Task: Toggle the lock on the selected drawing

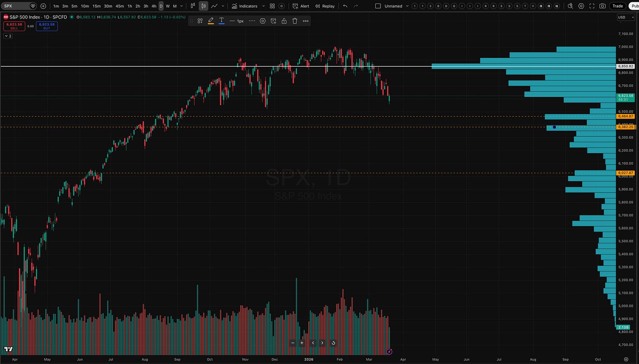Action: (x=284, y=21)
